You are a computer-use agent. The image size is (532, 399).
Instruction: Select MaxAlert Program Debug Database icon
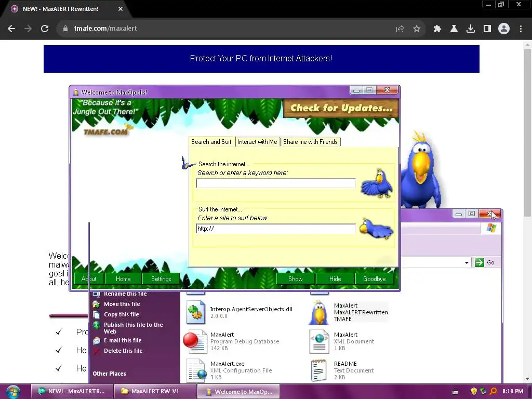195,341
